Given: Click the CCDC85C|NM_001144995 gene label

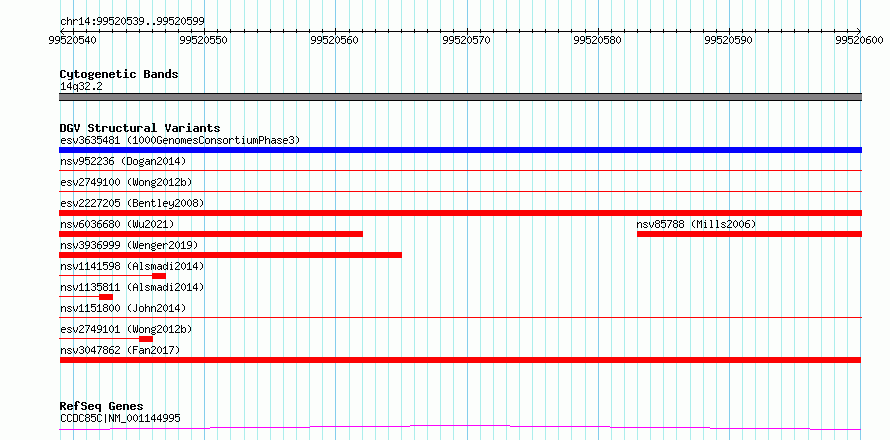Looking at the screenshot, I should tap(120, 418).
